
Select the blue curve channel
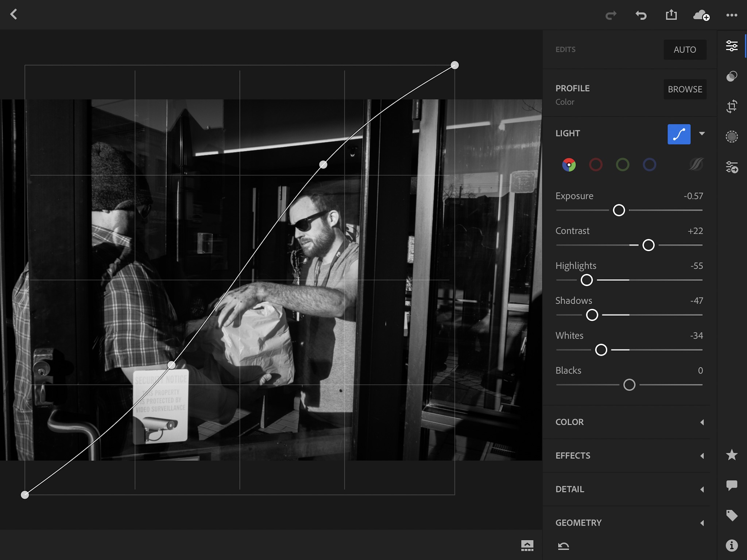(x=650, y=165)
